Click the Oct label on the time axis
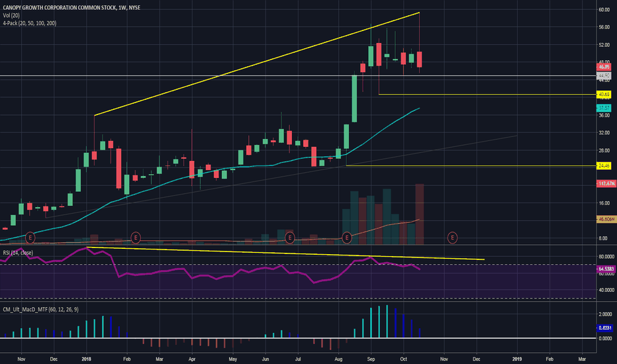This screenshot has width=617, height=364. coord(403,359)
